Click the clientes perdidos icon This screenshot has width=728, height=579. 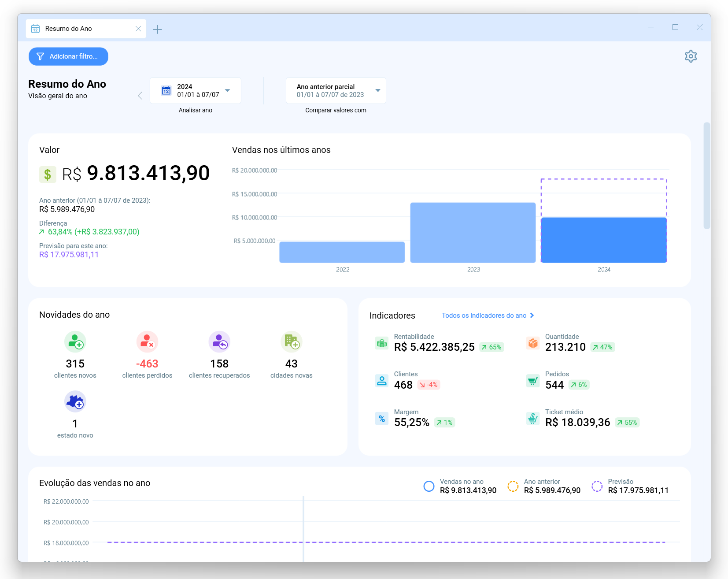click(147, 342)
